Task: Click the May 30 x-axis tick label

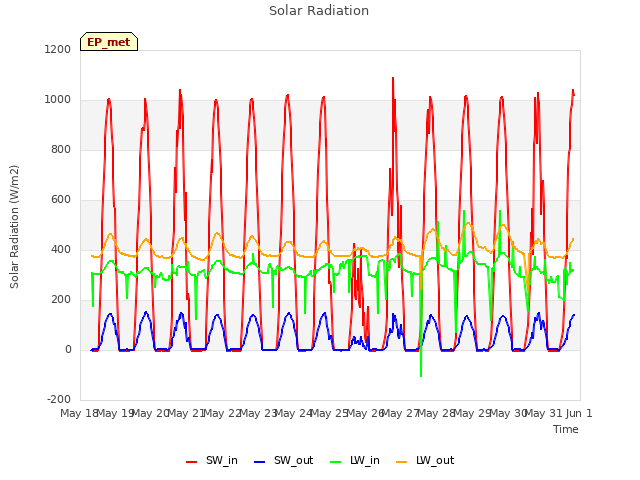Action: (x=507, y=413)
